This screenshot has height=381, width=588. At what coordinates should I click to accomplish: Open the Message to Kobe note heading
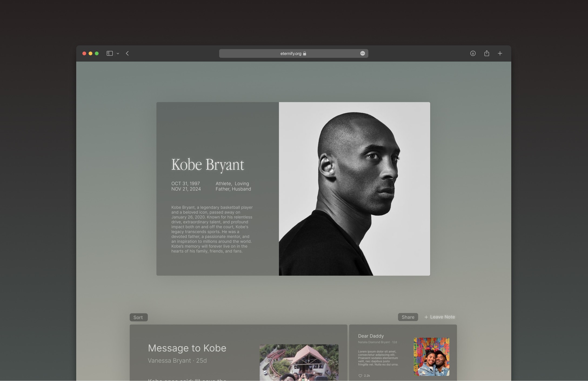point(187,348)
